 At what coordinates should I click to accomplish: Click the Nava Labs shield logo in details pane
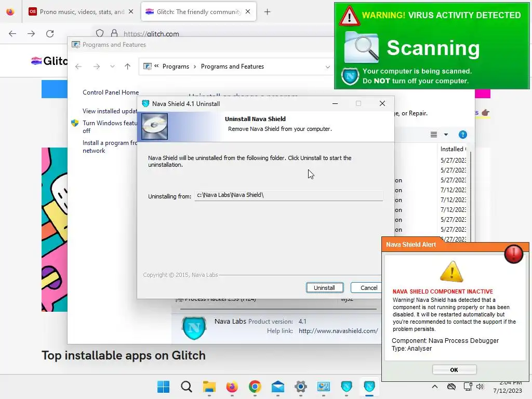click(x=194, y=327)
